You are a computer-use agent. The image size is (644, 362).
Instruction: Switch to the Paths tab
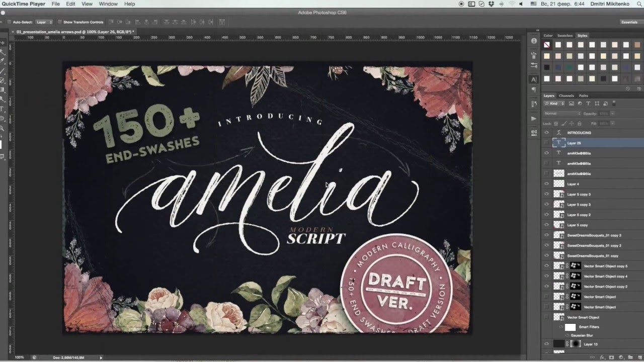click(584, 96)
